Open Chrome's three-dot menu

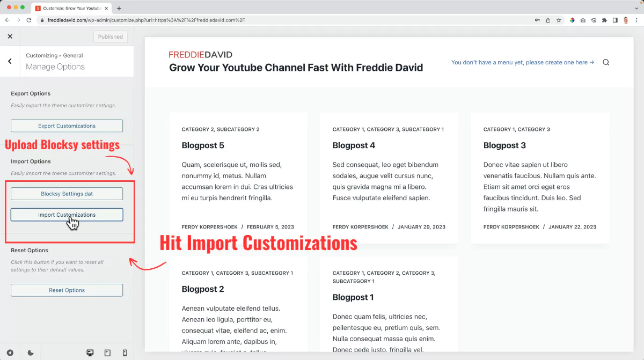pyautogui.click(x=636, y=20)
